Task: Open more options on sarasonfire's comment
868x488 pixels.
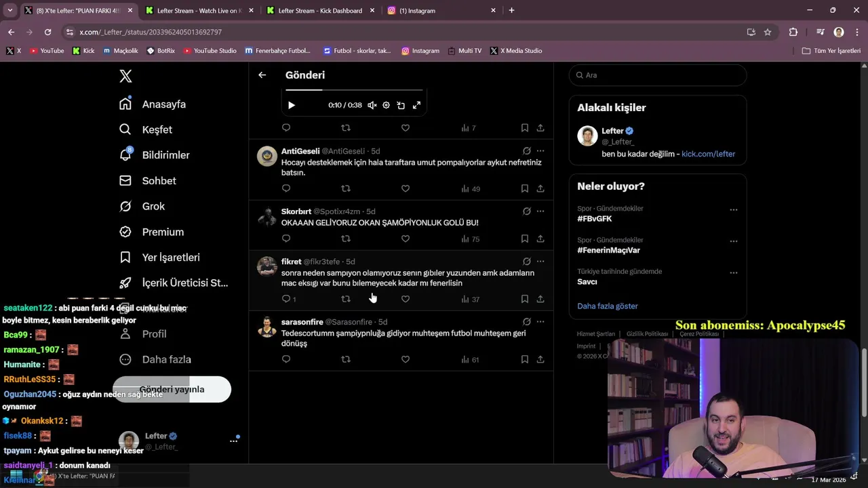Action: coord(540,322)
